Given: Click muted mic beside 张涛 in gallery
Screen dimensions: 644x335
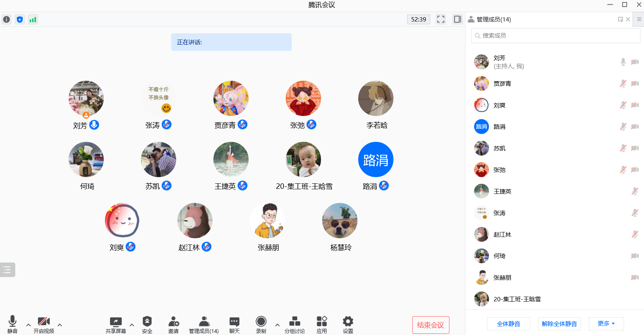Looking at the screenshot, I should (x=167, y=125).
